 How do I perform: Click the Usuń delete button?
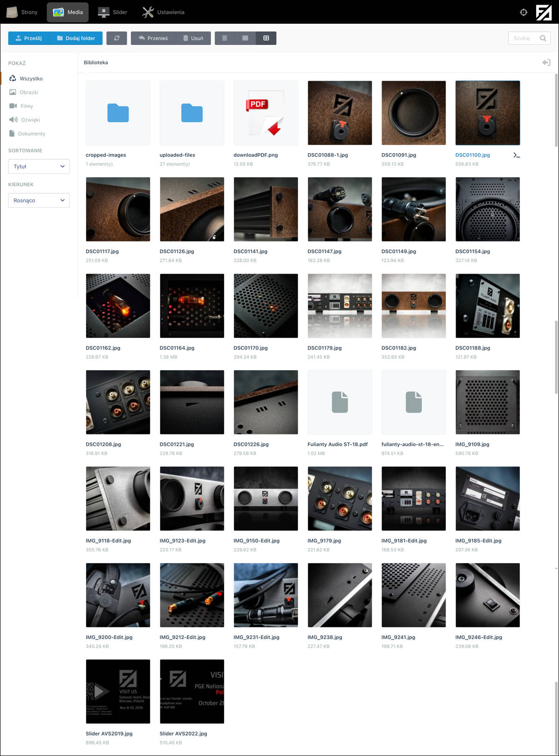pyautogui.click(x=193, y=38)
